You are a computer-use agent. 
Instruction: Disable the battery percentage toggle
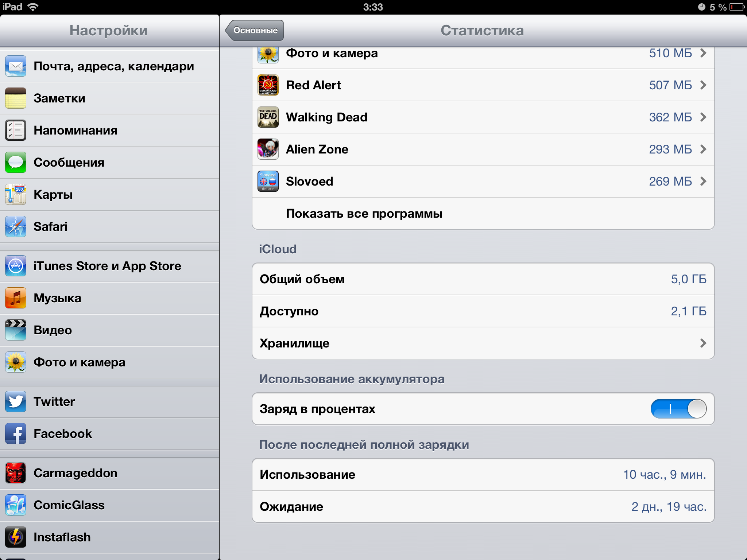tap(678, 409)
